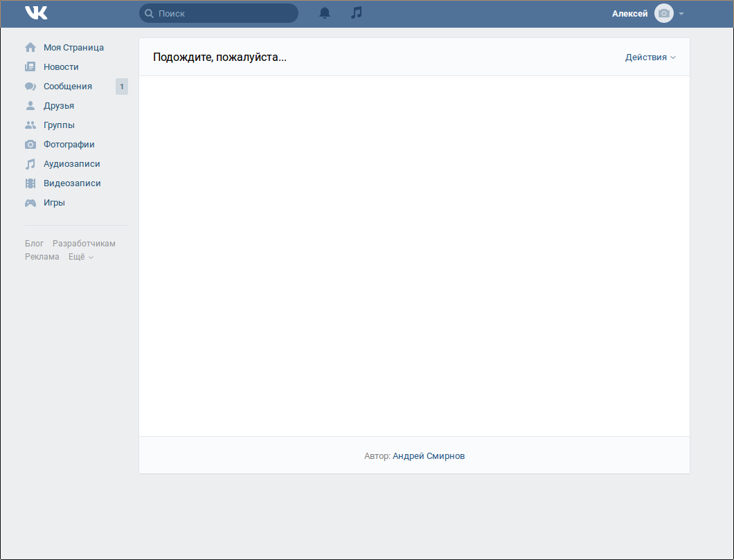Open the Разработчикам footer link
Viewport: 734px width, 560px height.
pos(84,243)
